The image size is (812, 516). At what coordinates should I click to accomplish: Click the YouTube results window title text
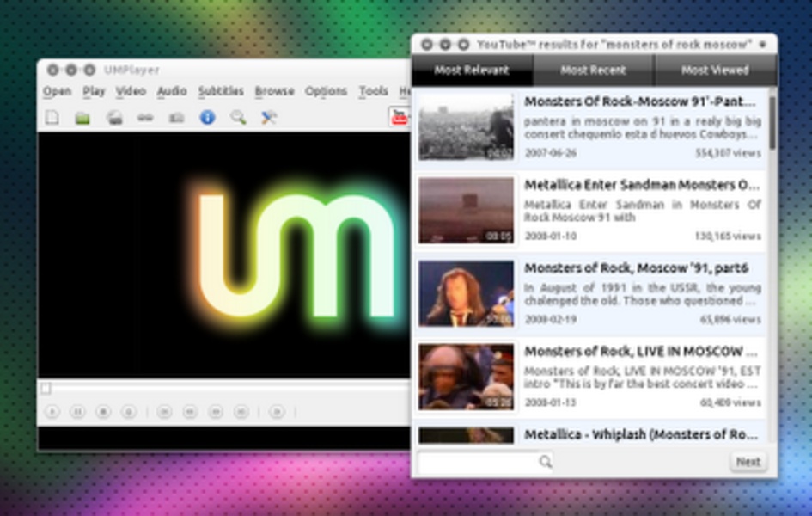(614, 45)
